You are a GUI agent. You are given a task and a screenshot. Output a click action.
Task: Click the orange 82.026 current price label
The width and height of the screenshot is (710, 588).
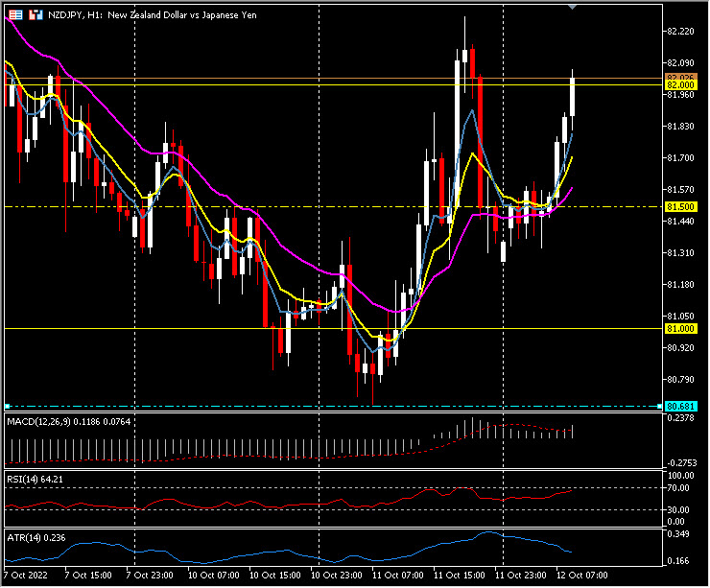click(679, 77)
